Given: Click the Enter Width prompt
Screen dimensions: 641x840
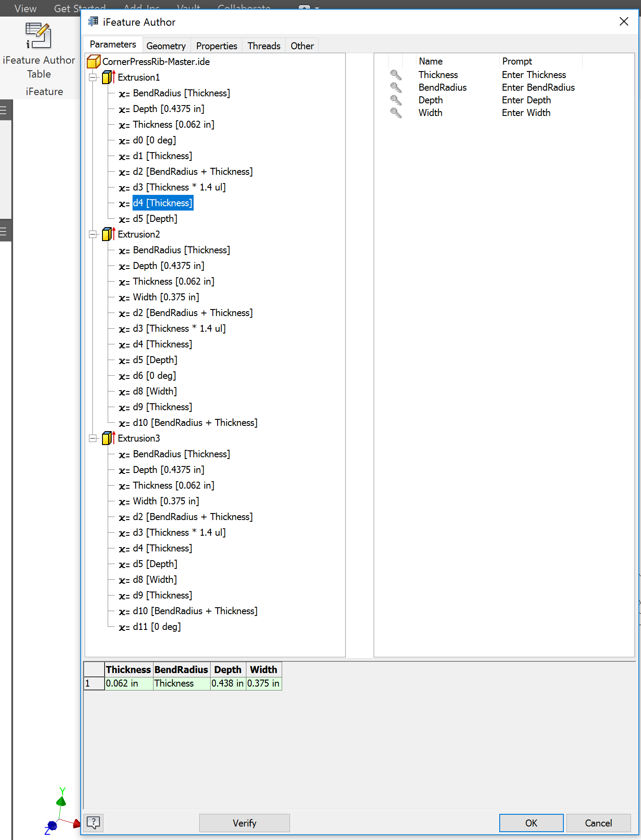Looking at the screenshot, I should coord(526,113).
